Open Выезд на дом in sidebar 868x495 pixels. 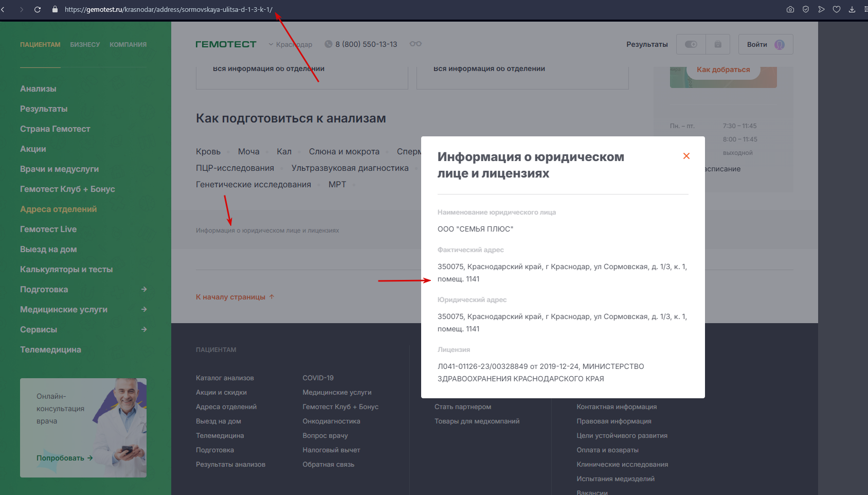click(x=48, y=249)
